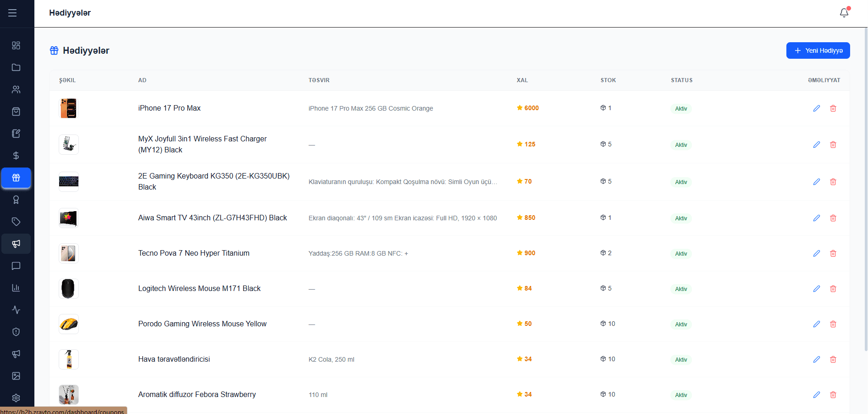Select the STOK column header
The width and height of the screenshot is (868, 414).
pos(608,80)
